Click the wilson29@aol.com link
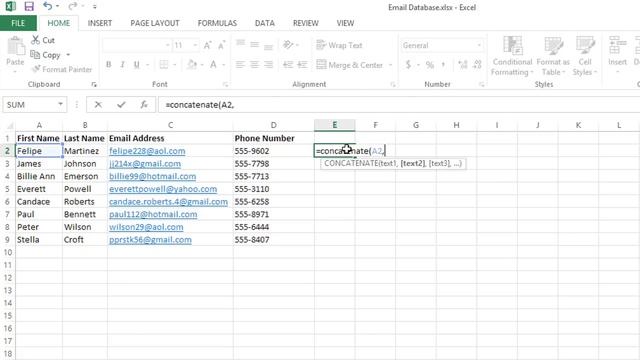Screen dimensions: 640x360 click(146, 227)
